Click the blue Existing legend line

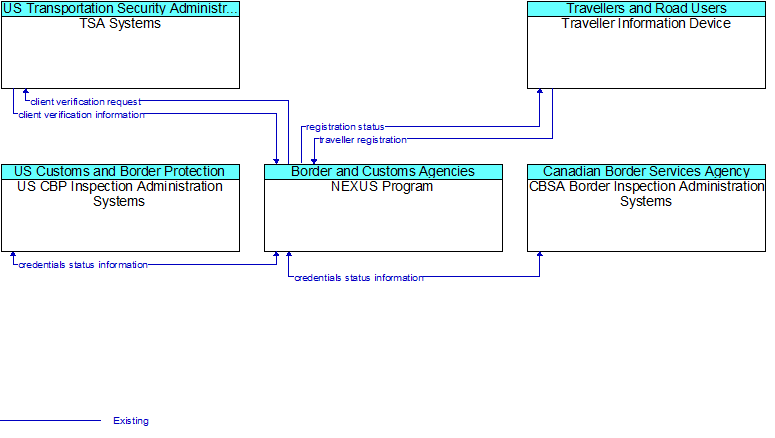[x=50, y=421]
